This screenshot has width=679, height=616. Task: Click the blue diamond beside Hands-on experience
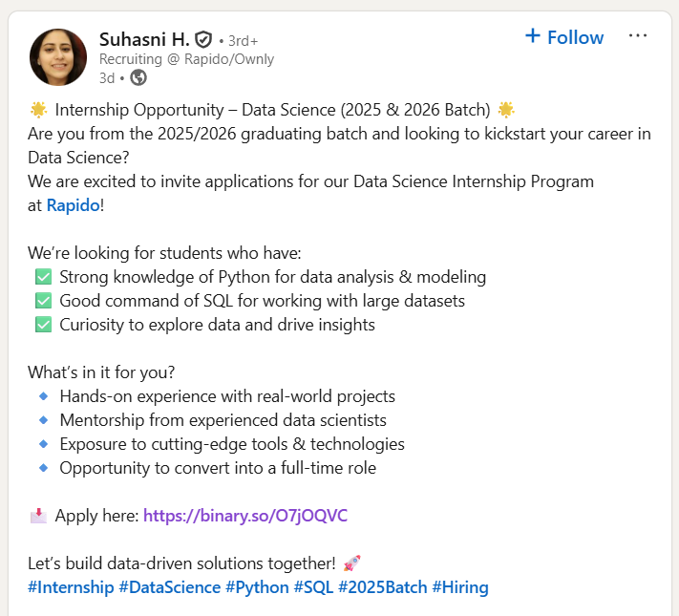pyautogui.click(x=43, y=395)
